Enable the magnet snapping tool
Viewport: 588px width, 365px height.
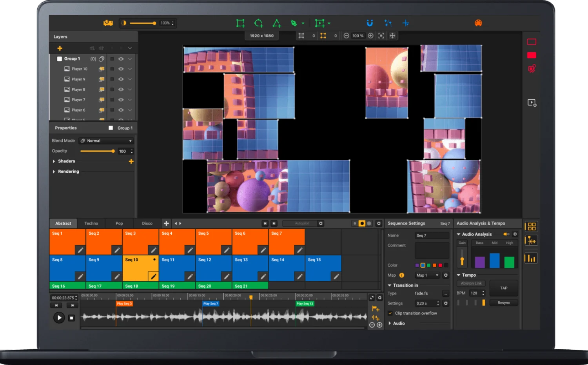coord(370,23)
